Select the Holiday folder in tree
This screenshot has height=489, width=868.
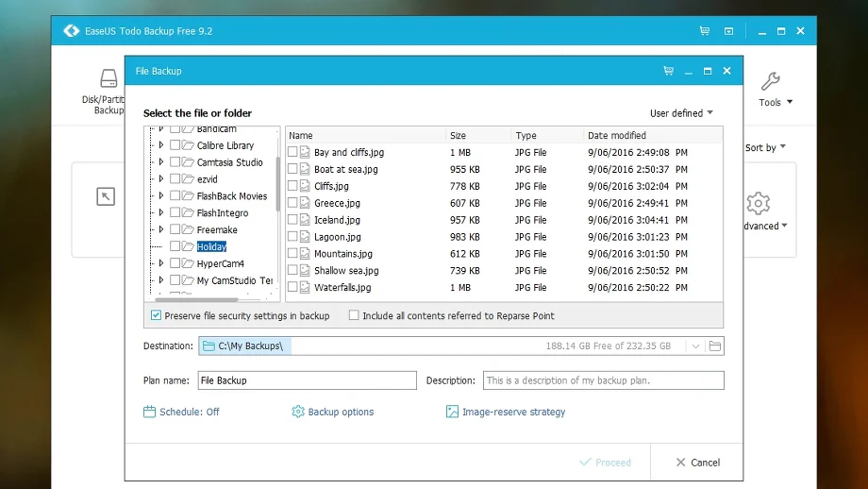(211, 246)
